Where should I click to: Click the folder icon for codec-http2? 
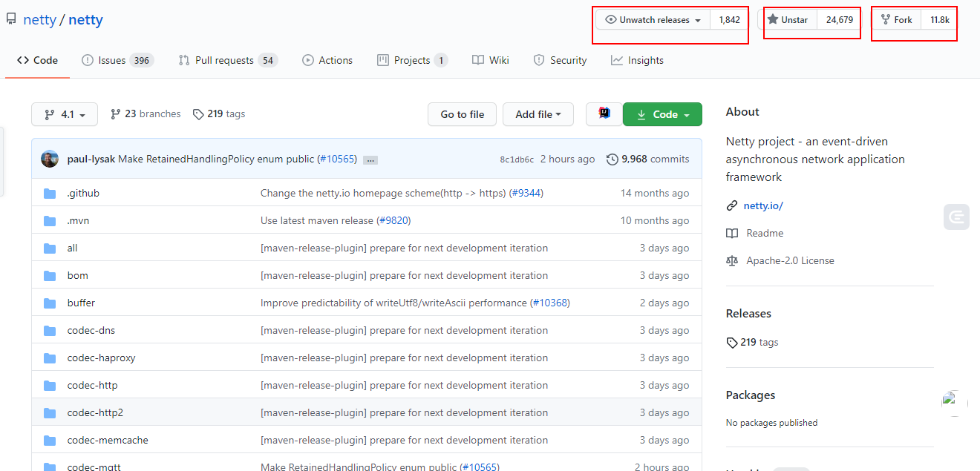pos(50,413)
